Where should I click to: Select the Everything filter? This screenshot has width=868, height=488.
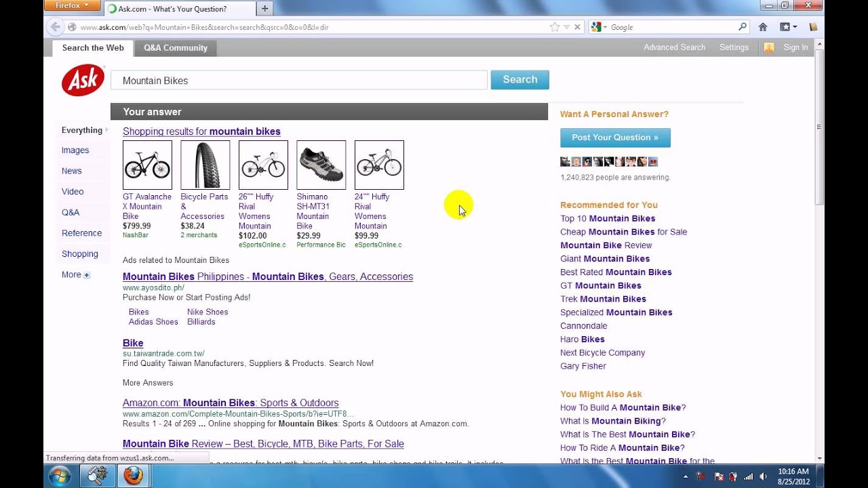[x=82, y=130]
